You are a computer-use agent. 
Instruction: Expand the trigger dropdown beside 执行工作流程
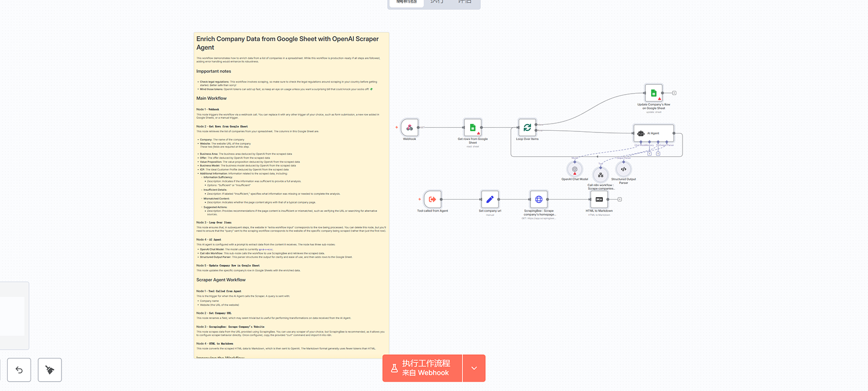[x=474, y=368]
